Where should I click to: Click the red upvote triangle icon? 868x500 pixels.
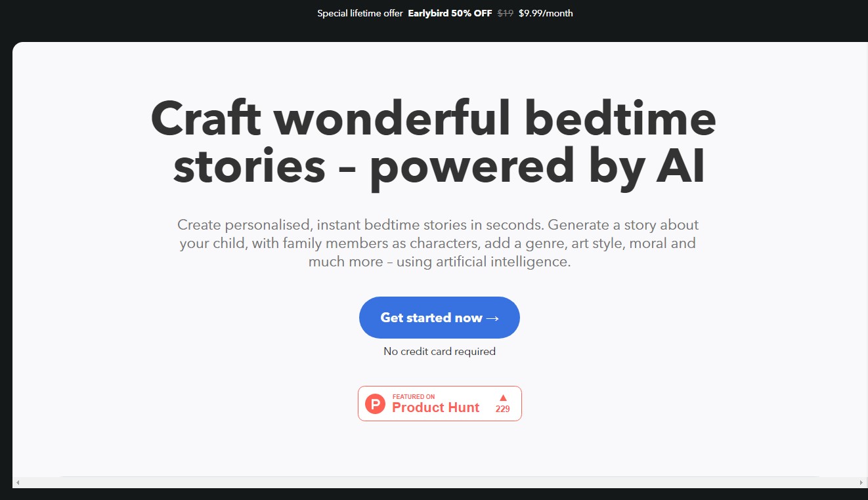[x=503, y=397]
